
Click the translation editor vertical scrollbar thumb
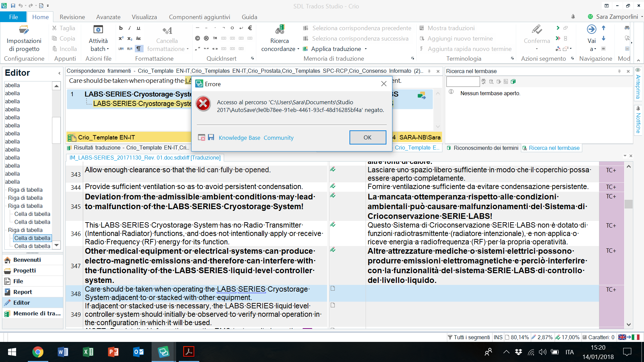click(629, 204)
